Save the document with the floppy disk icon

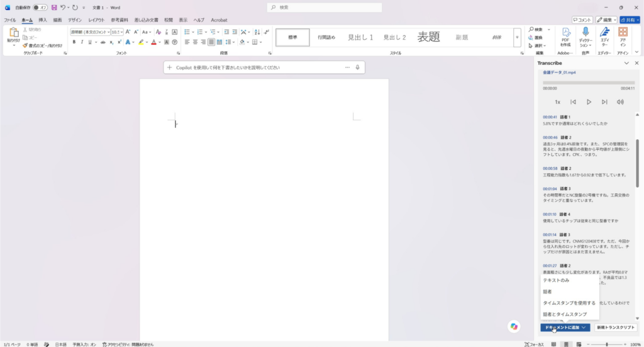pos(54,8)
